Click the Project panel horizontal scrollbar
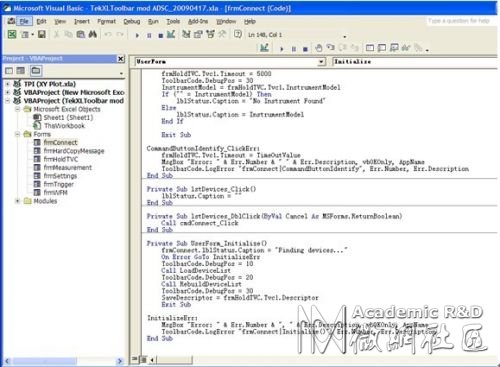The height and width of the screenshot is (367, 500). tap(63, 361)
